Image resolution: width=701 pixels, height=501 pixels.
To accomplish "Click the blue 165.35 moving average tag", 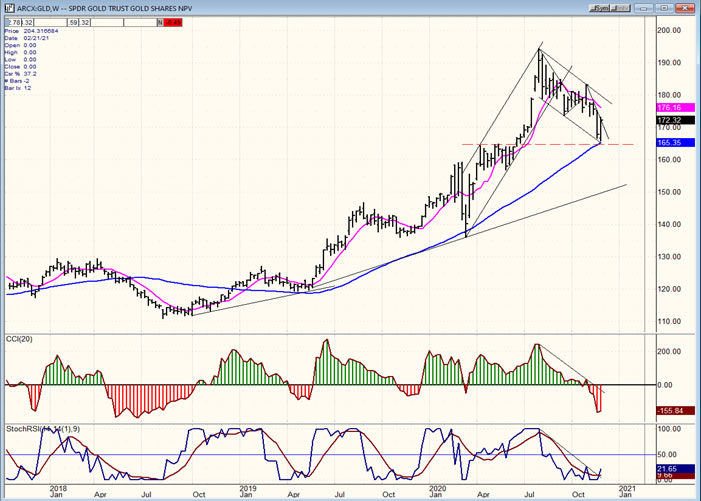I will [673, 143].
